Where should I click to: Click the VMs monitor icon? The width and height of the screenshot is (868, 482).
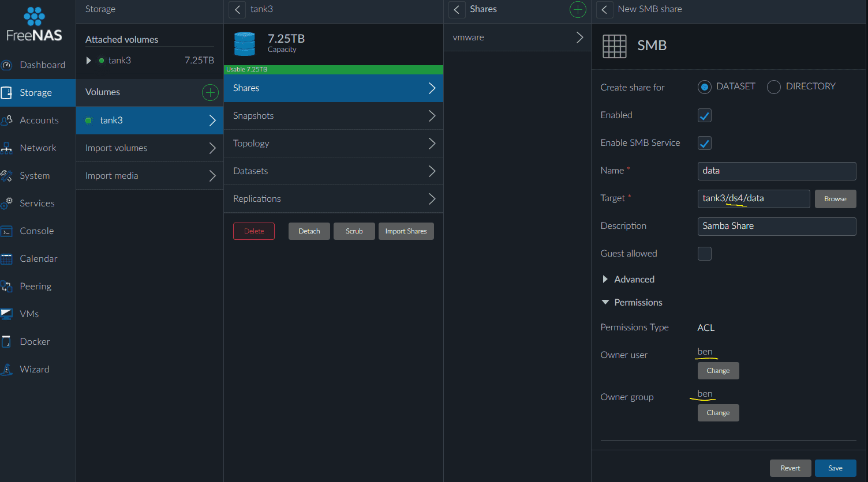[6, 314]
